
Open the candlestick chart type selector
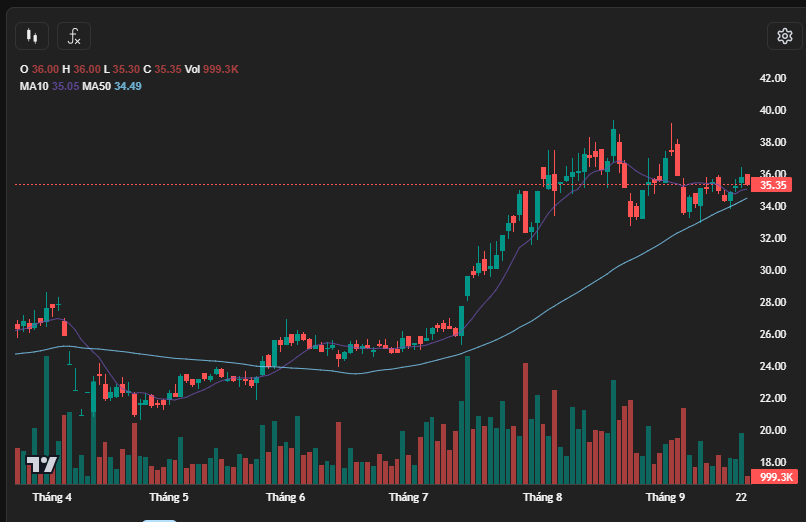pos(32,37)
